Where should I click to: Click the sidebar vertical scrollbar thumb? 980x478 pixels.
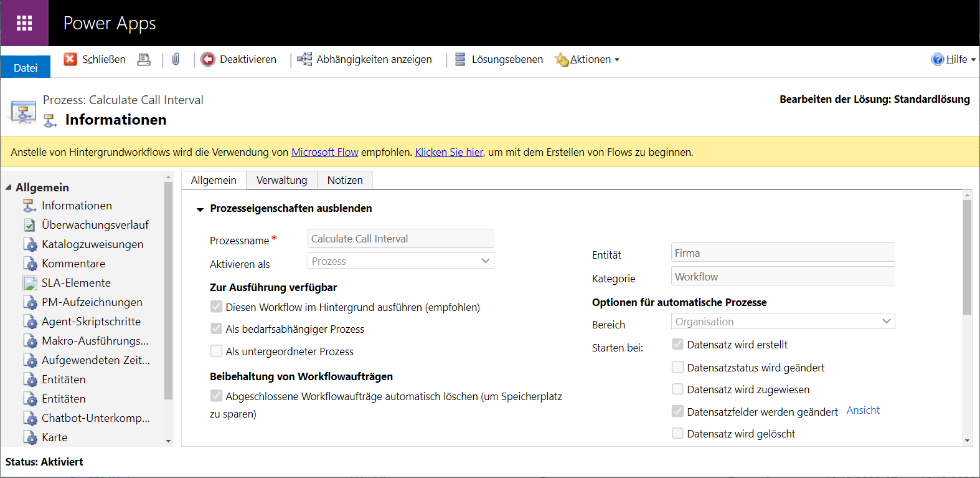point(168,290)
